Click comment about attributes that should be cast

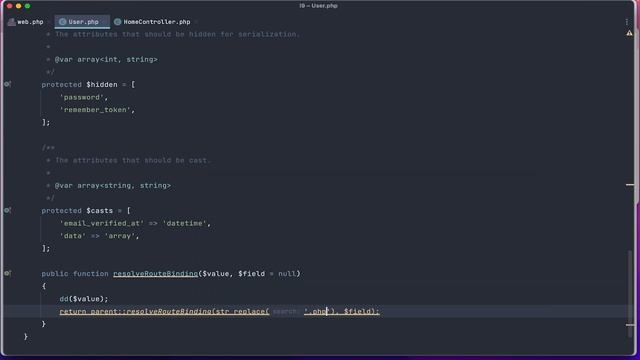(x=133, y=160)
